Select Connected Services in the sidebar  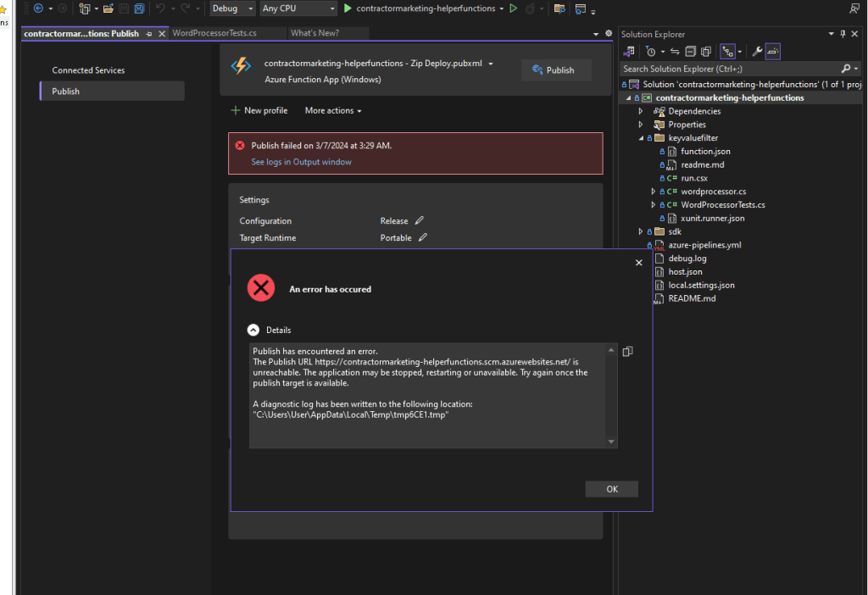click(x=88, y=70)
